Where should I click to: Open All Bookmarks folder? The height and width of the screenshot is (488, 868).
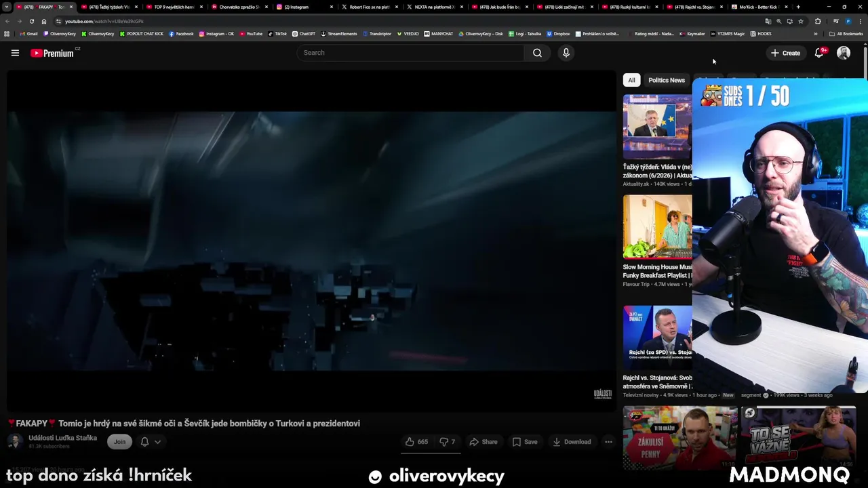pos(846,33)
